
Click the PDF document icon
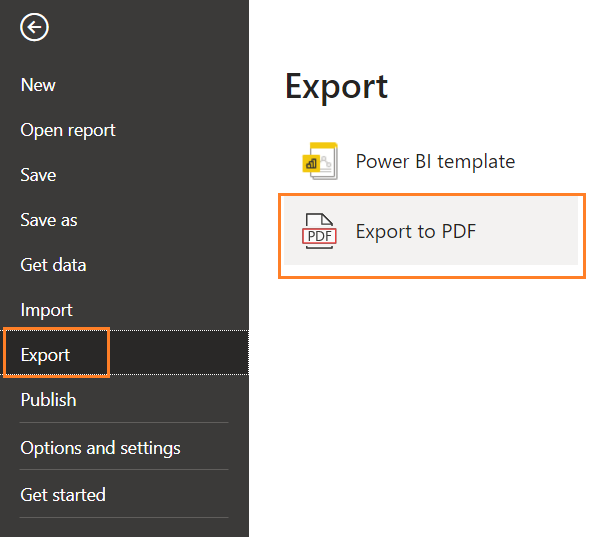319,231
